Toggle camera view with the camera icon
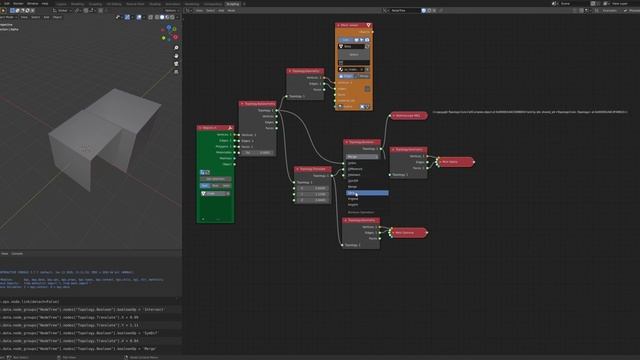640x360 pixels. coord(176,64)
